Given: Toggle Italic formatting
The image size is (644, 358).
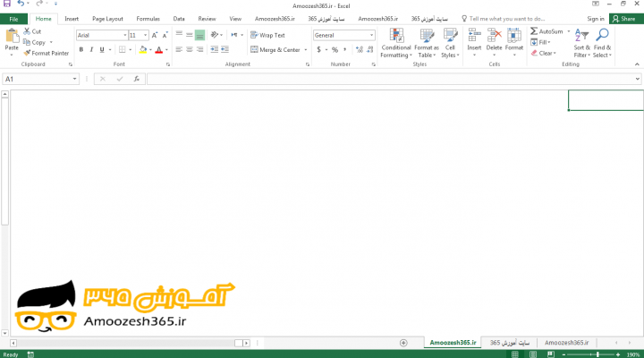Looking at the screenshot, I should click(91, 50).
